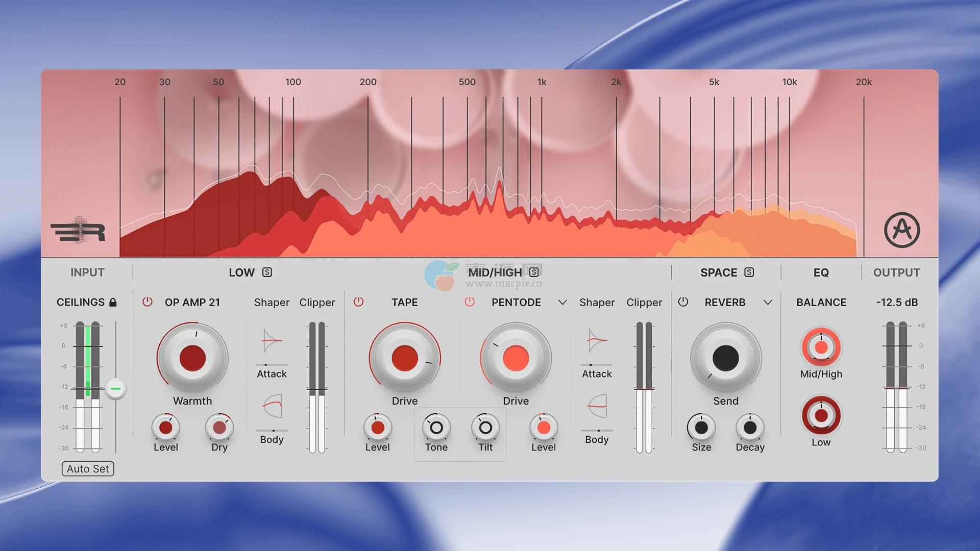The image size is (980, 551).
Task: Click the Arturia logo icon
Action: coord(902,230)
